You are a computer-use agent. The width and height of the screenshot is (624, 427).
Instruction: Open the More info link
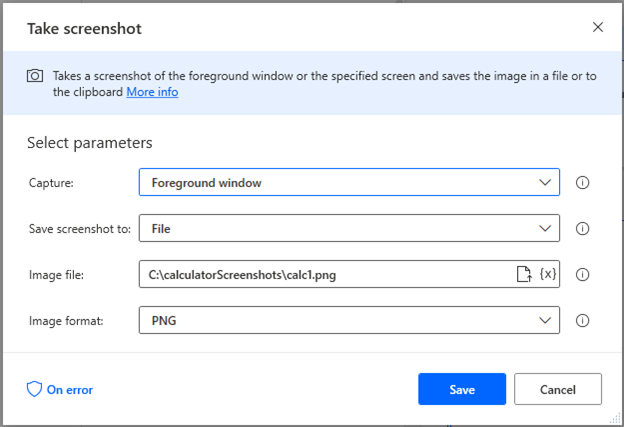(152, 92)
